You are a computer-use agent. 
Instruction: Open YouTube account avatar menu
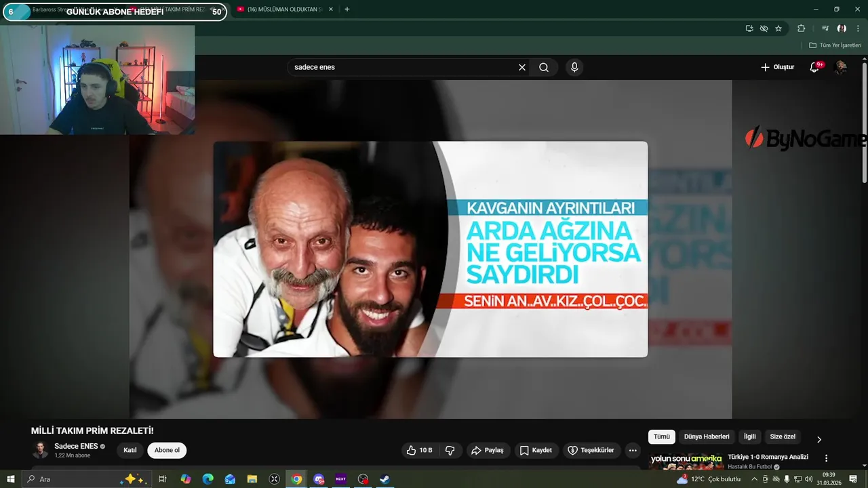tap(841, 67)
